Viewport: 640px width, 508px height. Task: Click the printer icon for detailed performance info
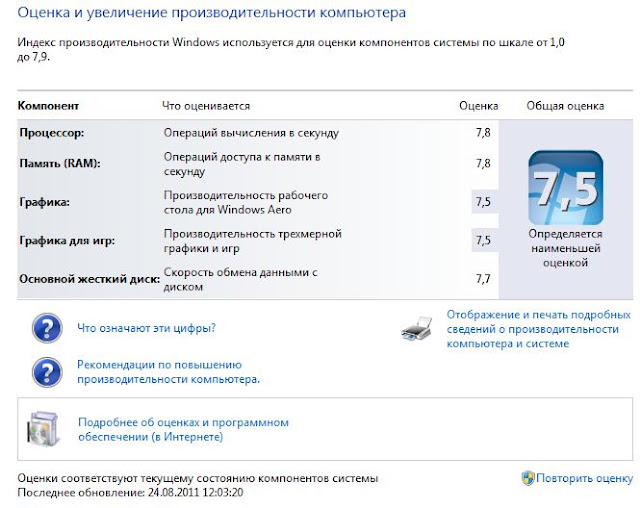(x=417, y=328)
